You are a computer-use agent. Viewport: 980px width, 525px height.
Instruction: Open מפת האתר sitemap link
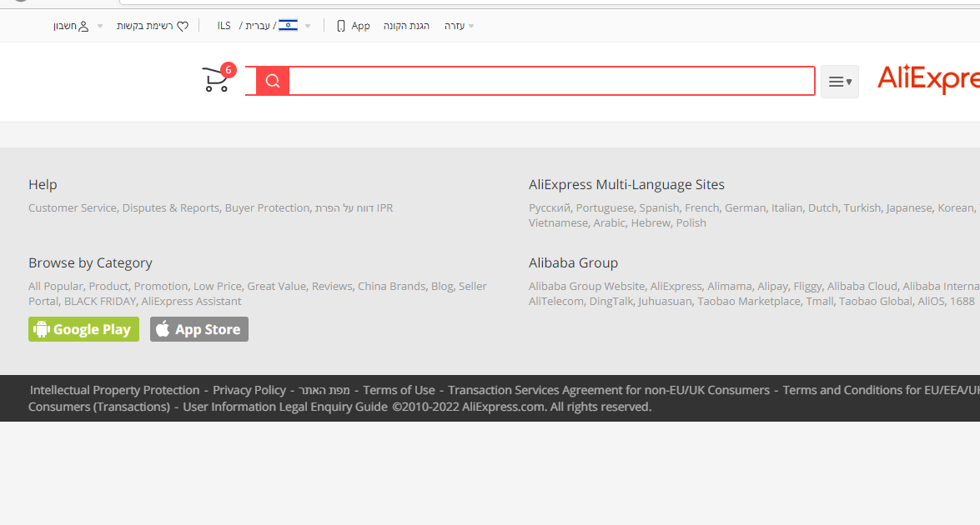point(324,390)
